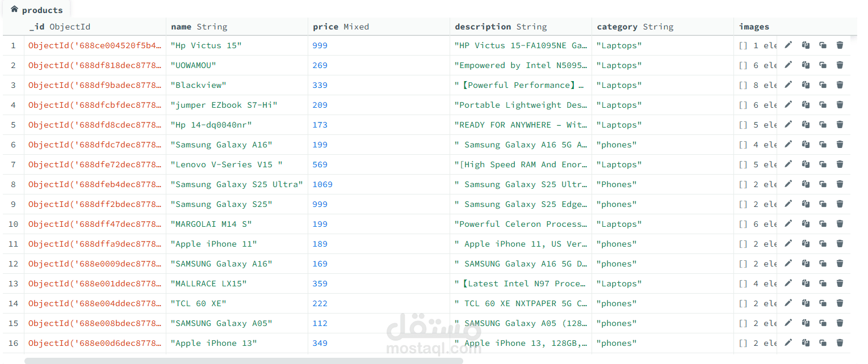Screen dimensions: 868x364
Task: Clone the Blackview document
Action: click(x=823, y=85)
